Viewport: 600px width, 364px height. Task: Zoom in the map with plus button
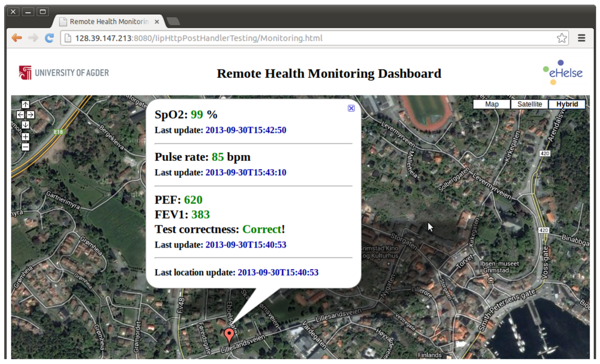click(x=25, y=136)
